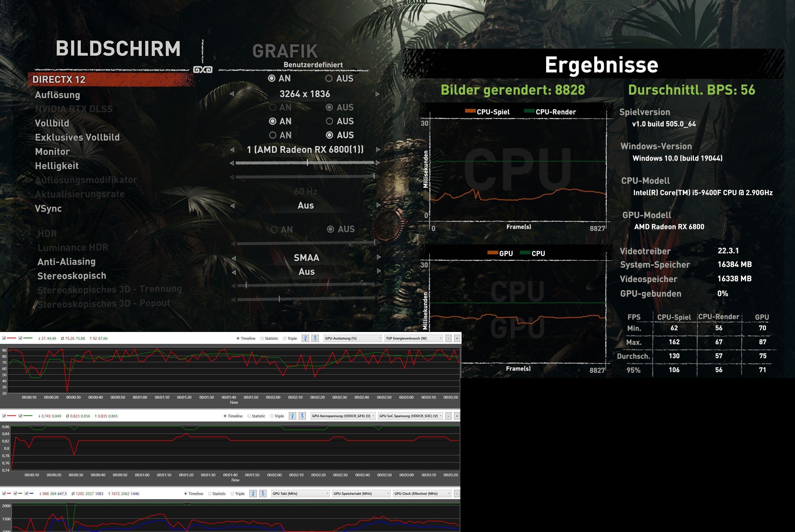Viewport: 795px width, 532px height.
Task: Click the plus button on the GPU-Auslastung graph
Action: point(457,338)
